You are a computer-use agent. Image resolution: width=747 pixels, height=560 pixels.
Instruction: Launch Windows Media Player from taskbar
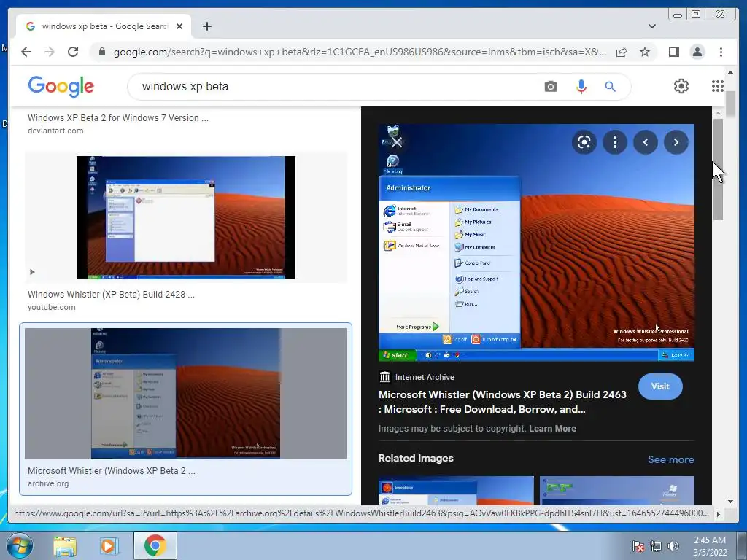109,545
